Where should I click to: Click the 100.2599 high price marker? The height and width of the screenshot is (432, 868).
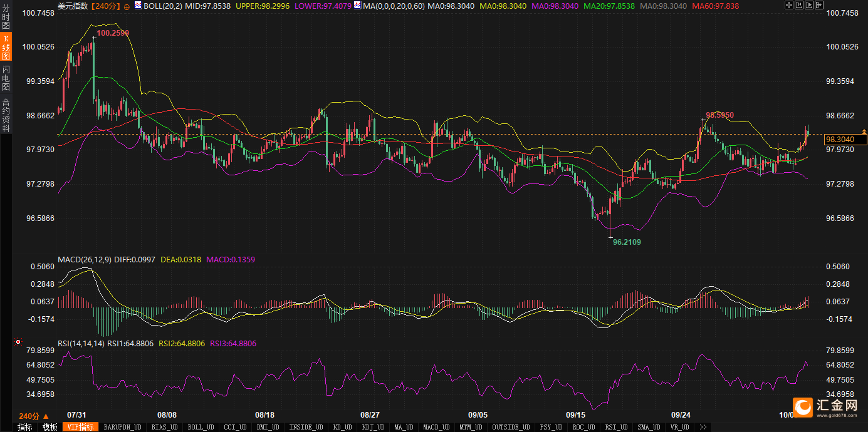point(113,33)
